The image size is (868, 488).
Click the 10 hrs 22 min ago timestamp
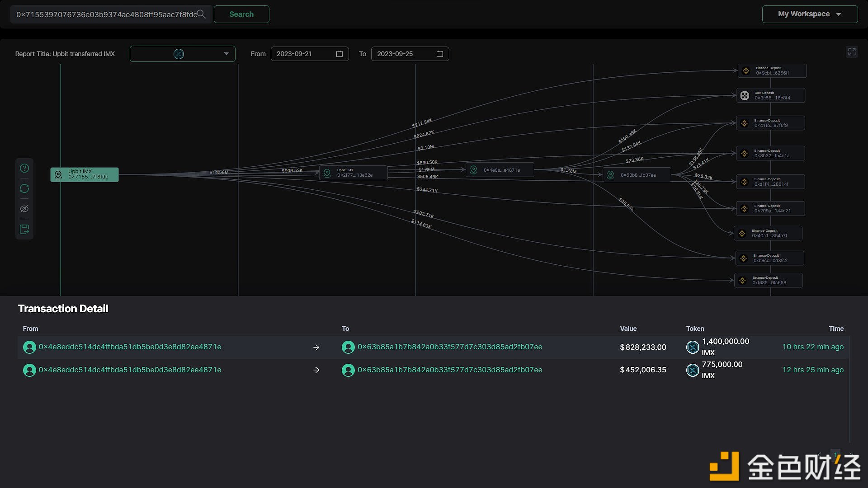click(x=813, y=347)
